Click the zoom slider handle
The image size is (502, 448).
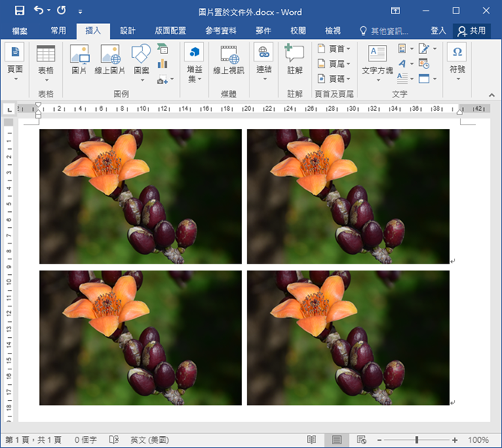(417, 440)
